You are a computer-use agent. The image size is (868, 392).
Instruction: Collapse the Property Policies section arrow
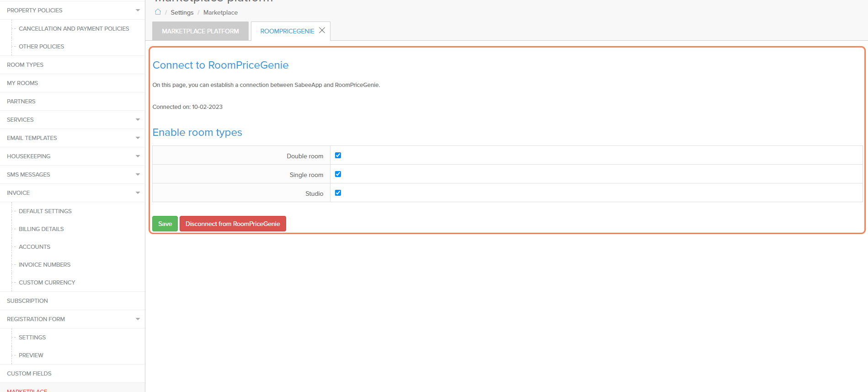coord(138,10)
